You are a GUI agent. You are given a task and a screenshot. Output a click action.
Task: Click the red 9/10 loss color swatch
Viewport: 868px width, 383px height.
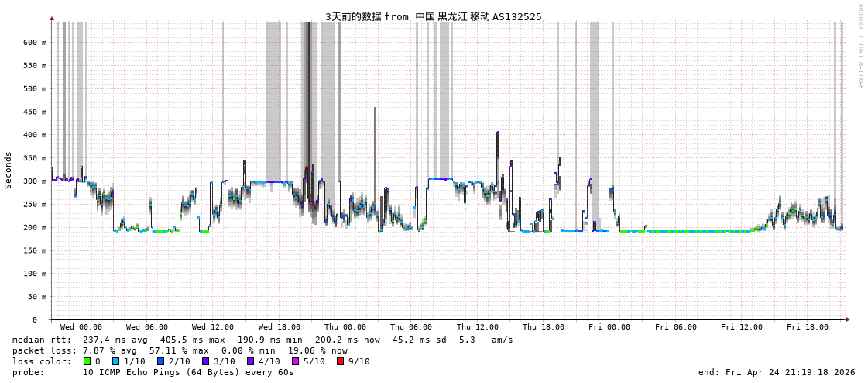tap(340, 361)
